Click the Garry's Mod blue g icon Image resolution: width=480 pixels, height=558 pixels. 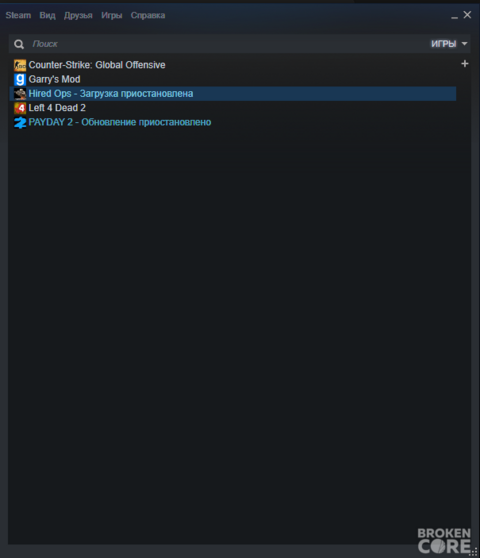[20, 79]
